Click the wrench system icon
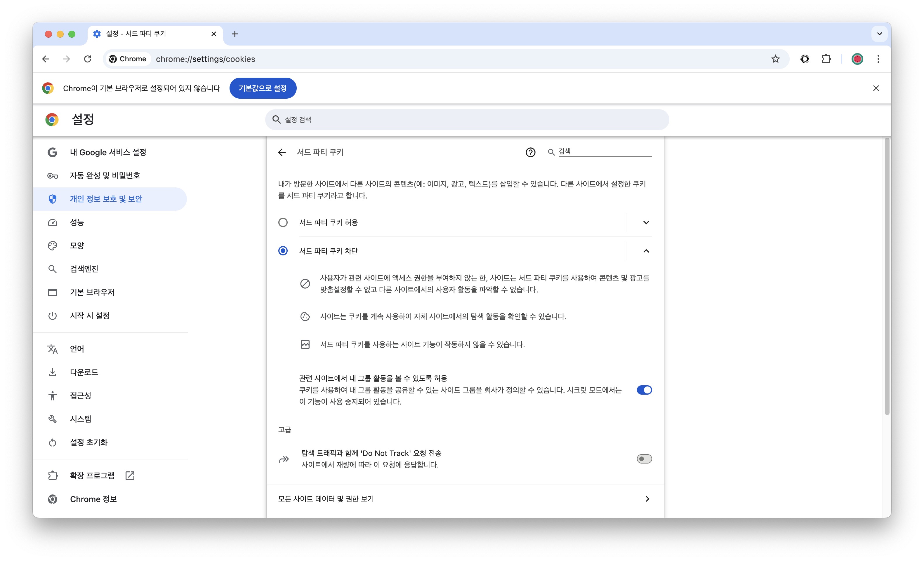 53,419
